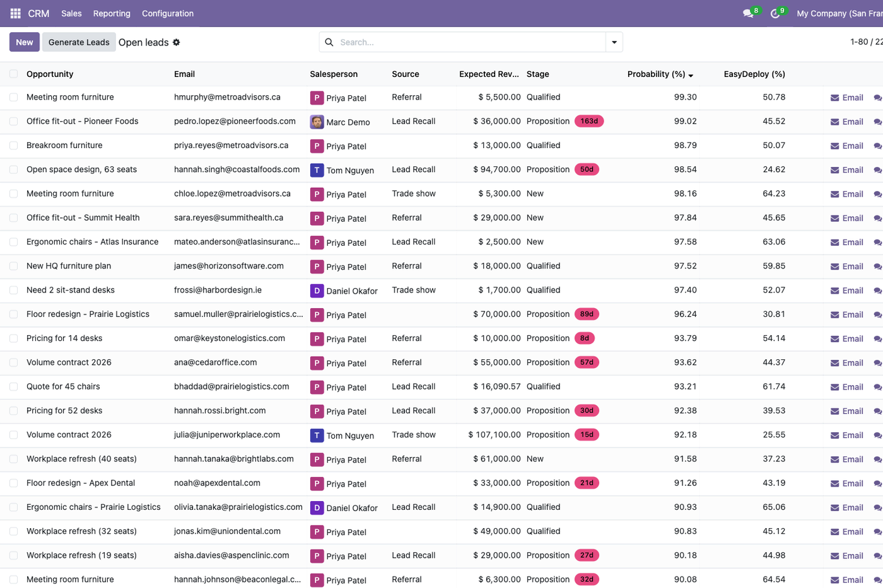883x588 pixels.
Task: Tick checkbox for Office fit-out - Summit Health
Action: [13, 217]
